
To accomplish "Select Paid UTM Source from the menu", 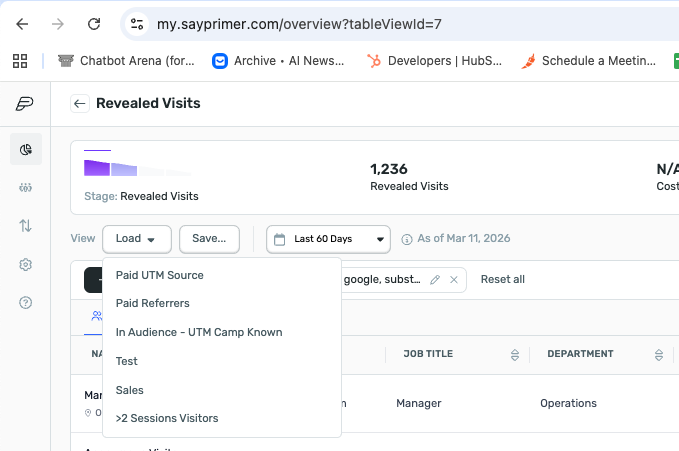I will click(160, 275).
